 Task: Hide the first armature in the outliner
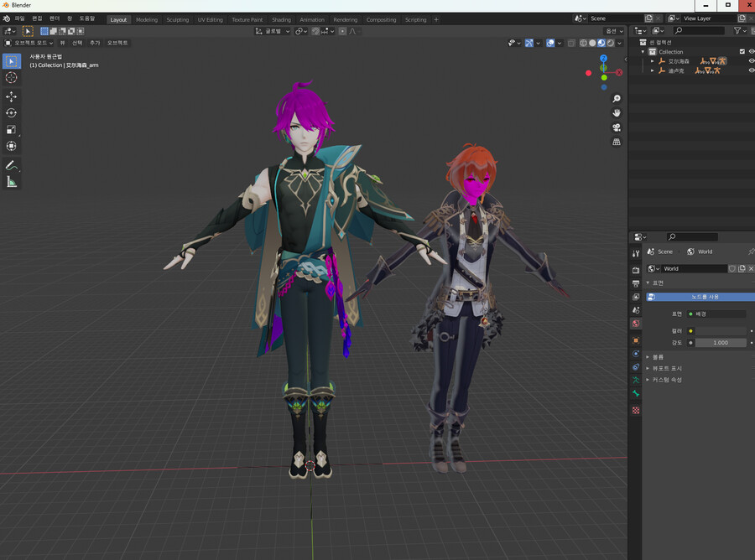point(751,61)
